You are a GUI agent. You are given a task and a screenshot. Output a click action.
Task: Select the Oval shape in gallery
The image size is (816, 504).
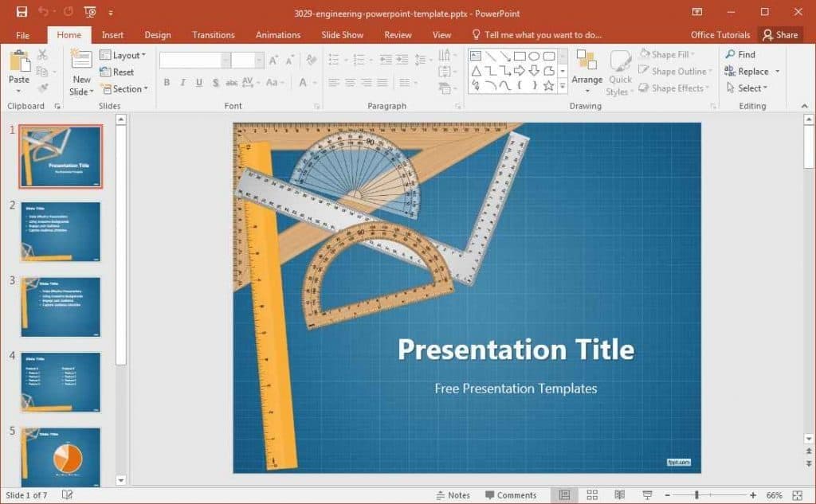tap(534, 57)
